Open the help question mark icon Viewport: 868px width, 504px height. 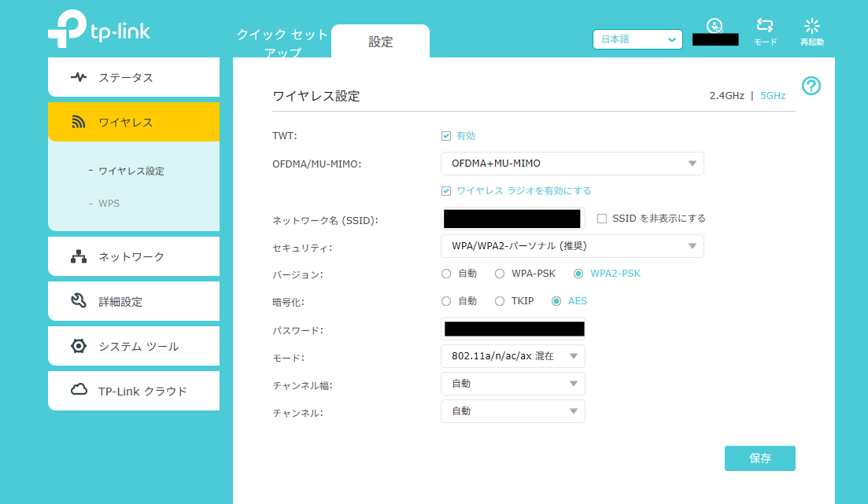[x=811, y=86]
